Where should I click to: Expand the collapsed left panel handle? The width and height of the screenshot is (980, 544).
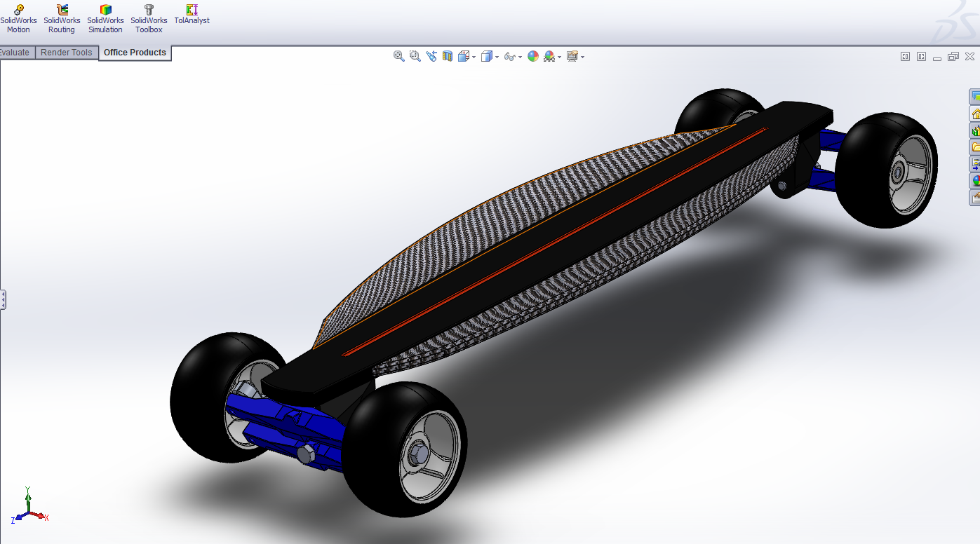click(x=3, y=300)
